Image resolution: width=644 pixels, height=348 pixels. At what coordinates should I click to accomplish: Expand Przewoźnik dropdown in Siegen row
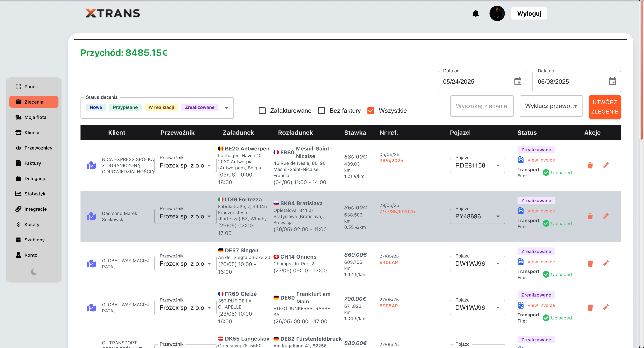point(185,263)
